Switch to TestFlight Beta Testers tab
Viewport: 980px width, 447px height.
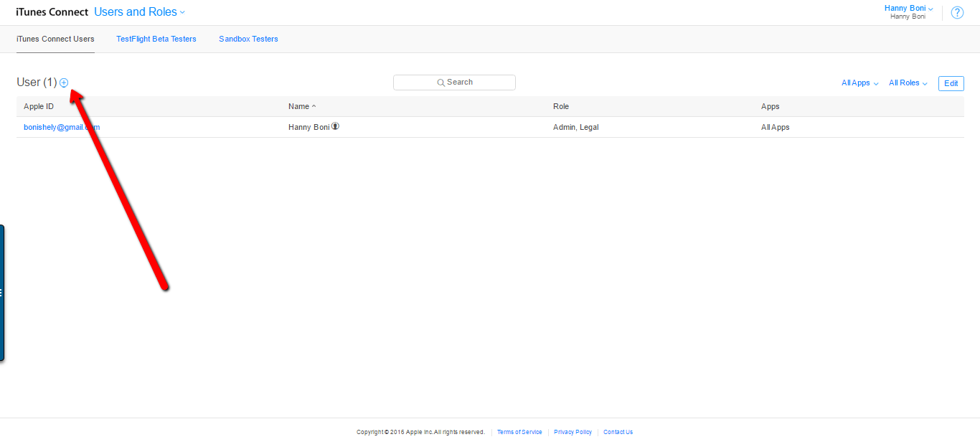pyautogui.click(x=156, y=39)
